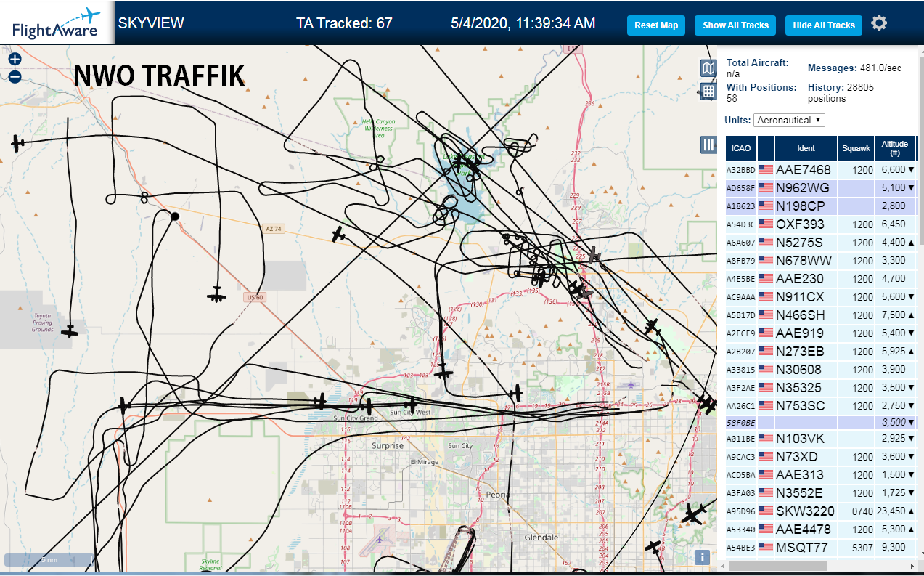Select aircraft row N35325
Image resolution: width=924 pixels, height=576 pixels.
tap(820, 388)
